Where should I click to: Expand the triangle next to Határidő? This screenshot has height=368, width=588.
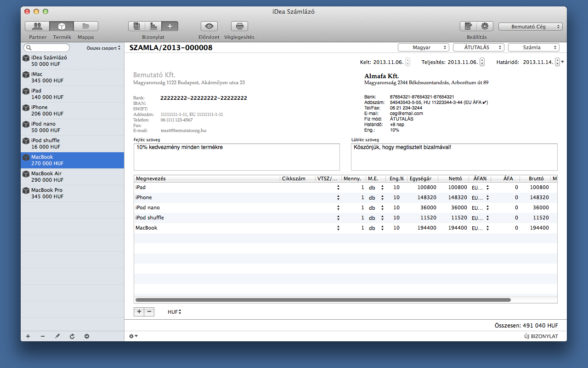click(x=563, y=62)
